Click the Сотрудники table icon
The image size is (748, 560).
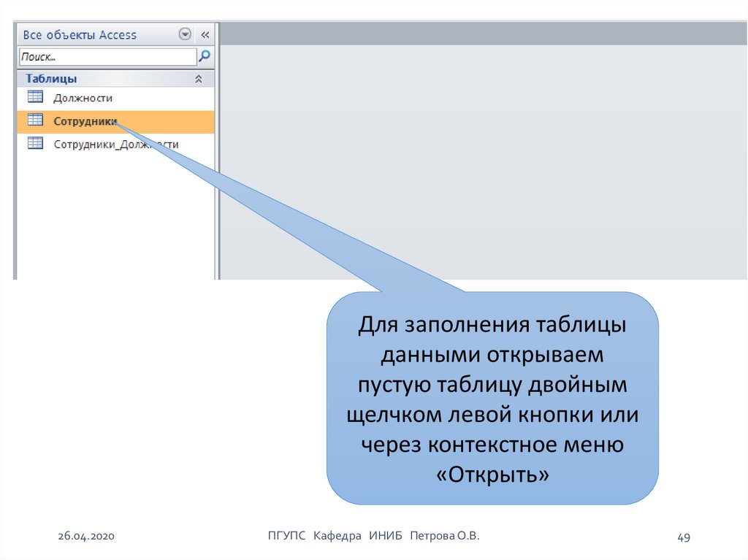tap(35, 120)
